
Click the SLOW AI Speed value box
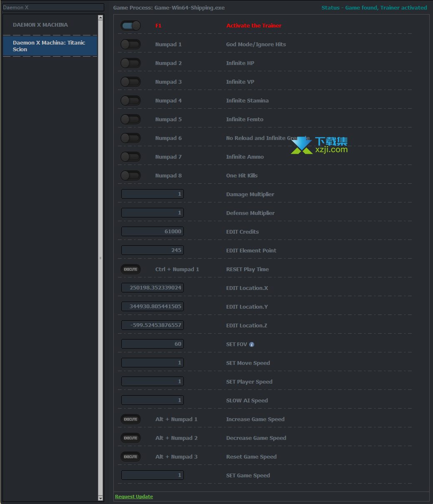(x=153, y=400)
